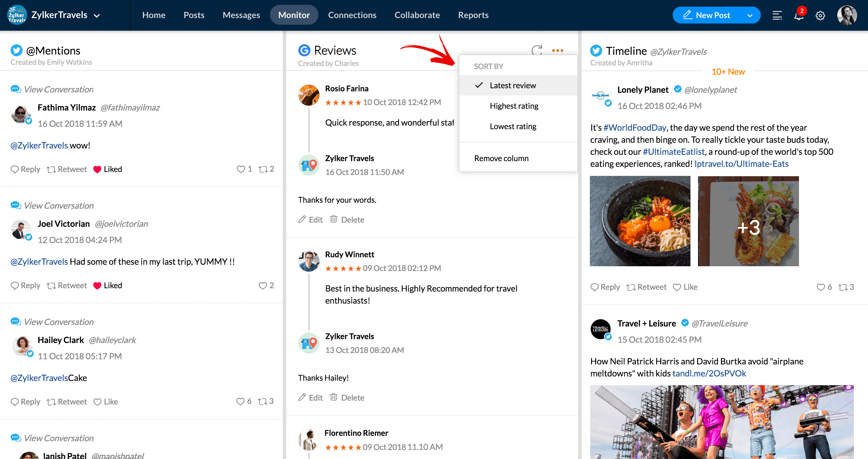The height and width of the screenshot is (459, 868).
Task: Click the Lonely Planet profile avatar
Action: click(601, 96)
